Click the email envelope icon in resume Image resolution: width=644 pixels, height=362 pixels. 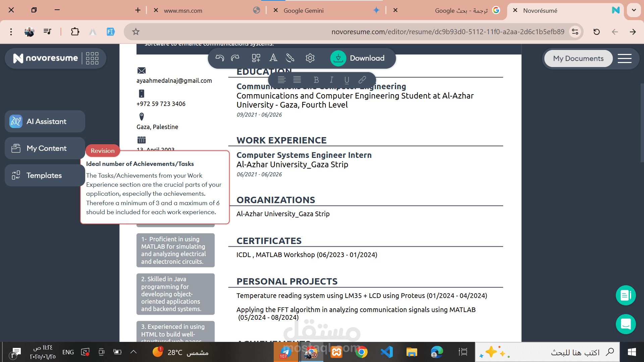tap(142, 70)
